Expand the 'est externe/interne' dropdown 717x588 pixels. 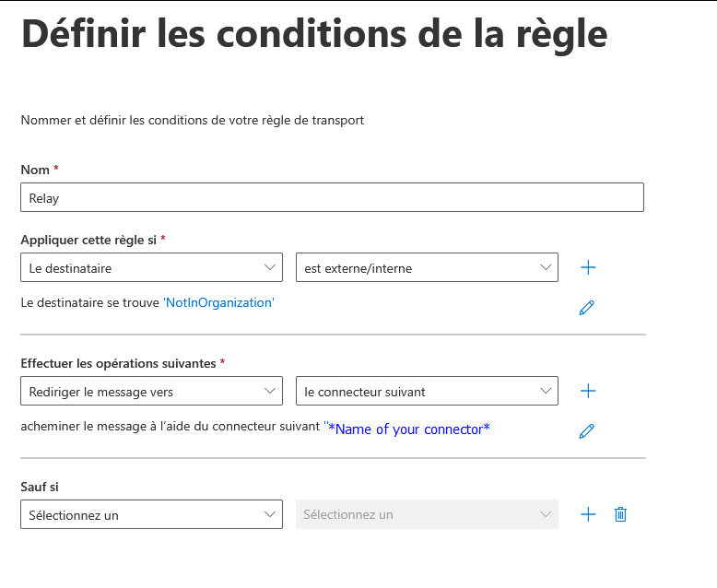pyautogui.click(x=427, y=267)
